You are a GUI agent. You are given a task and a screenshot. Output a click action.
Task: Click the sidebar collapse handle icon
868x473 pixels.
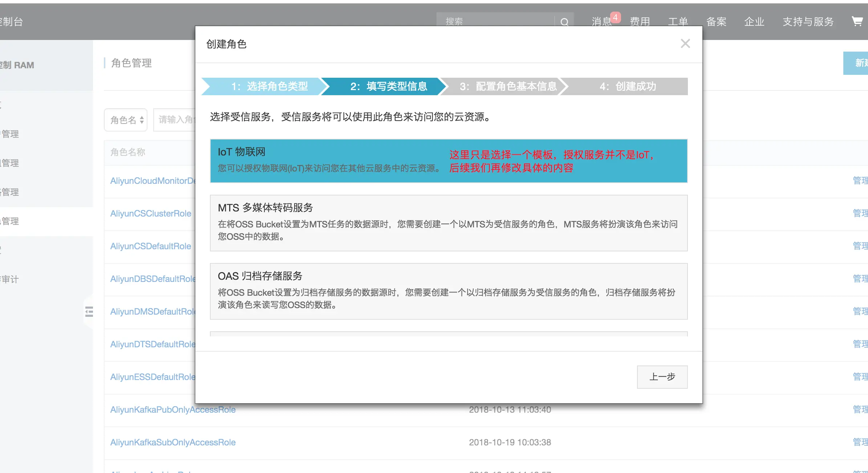coord(89,312)
